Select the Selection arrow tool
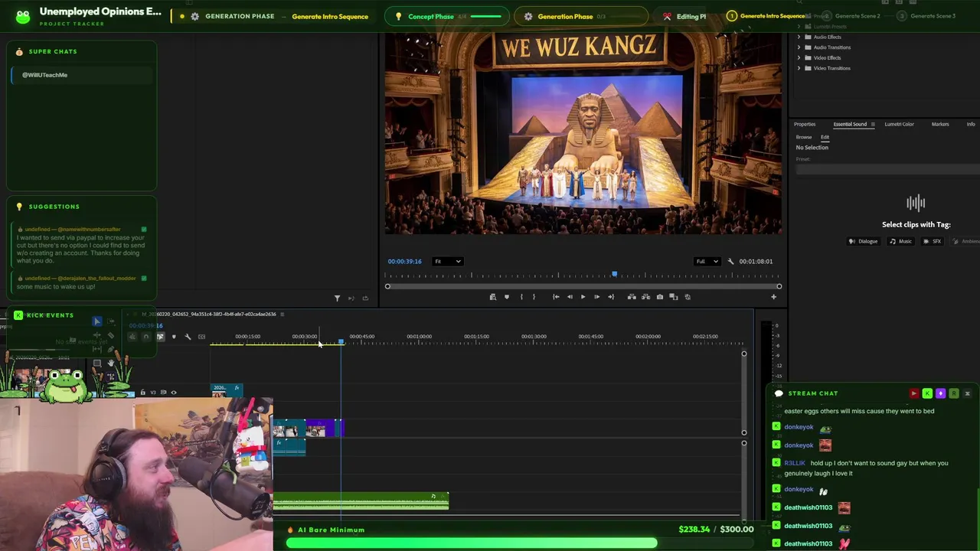 point(97,321)
